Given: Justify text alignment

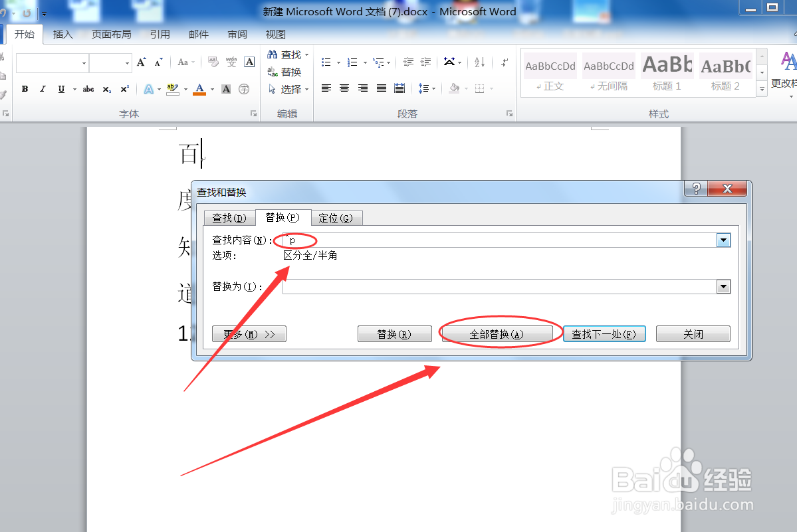Looking at the screenshot, I should pyautogui.click(x=382, y=88).
